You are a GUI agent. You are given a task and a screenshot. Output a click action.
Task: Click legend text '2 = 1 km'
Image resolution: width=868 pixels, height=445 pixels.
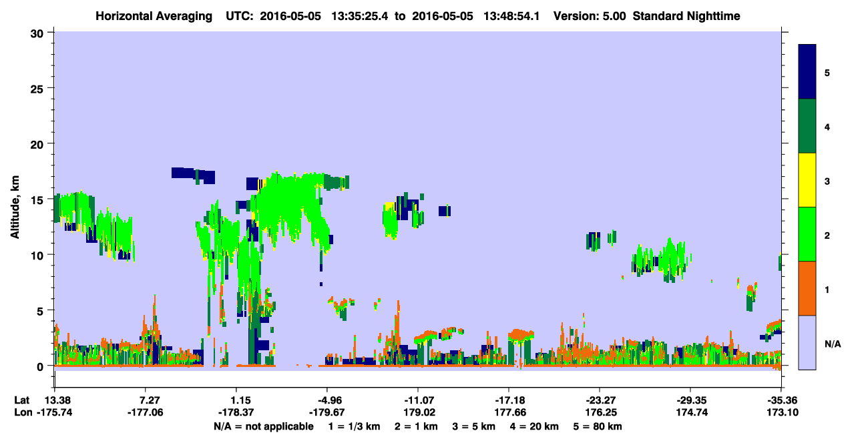416,426
